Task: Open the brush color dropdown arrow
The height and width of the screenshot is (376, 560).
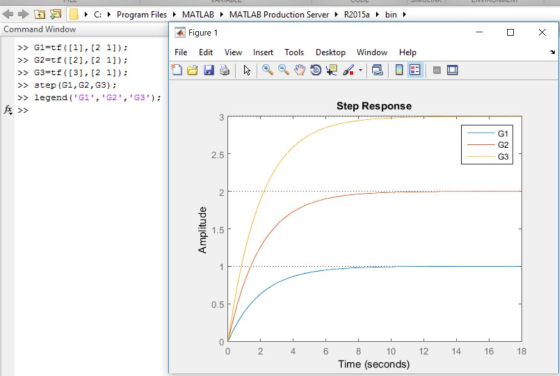Action: pyautogui.click(x=360, y=70)
